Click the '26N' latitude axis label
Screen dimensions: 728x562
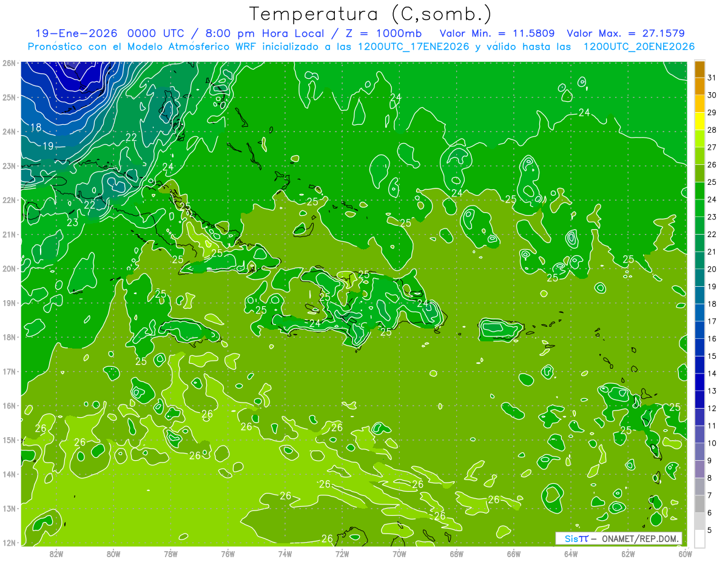(9, 63)
